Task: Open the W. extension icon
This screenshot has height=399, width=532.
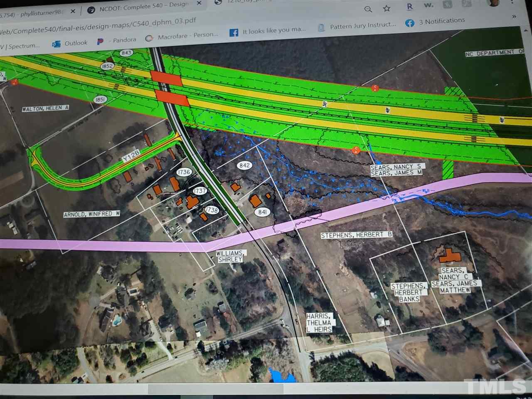Action: [x=429, y=6]
